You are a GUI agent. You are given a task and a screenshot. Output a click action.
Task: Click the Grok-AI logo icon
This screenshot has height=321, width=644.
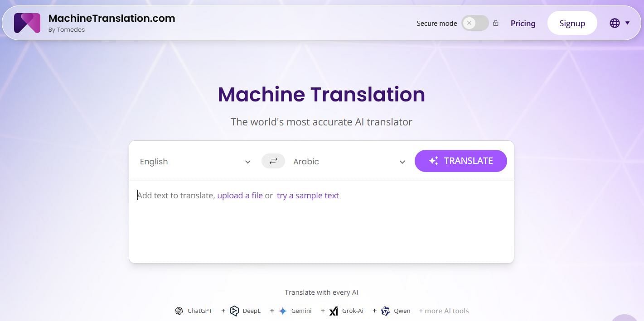[x=334, y=311]
